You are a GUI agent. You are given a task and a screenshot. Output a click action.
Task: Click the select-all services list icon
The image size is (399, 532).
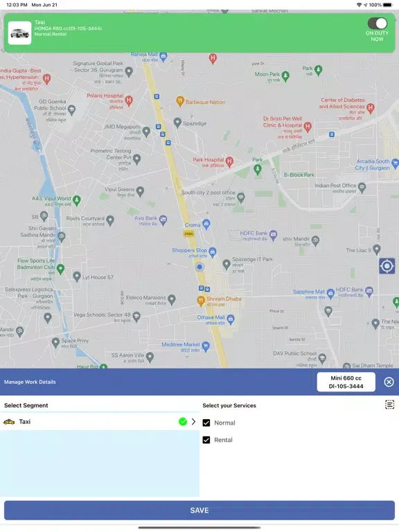click(x=389, y=405)
